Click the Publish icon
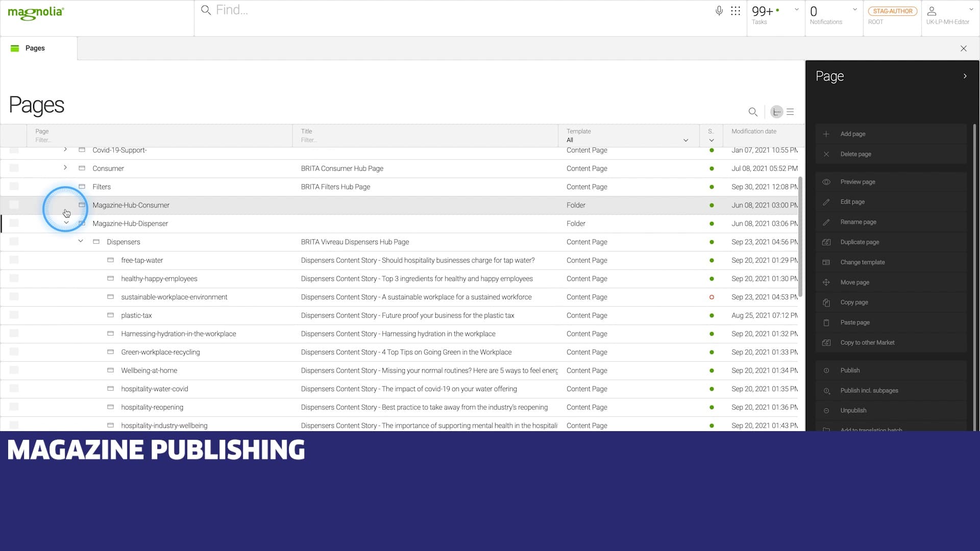Screen dimensions: 980x551 pos(826,370)
